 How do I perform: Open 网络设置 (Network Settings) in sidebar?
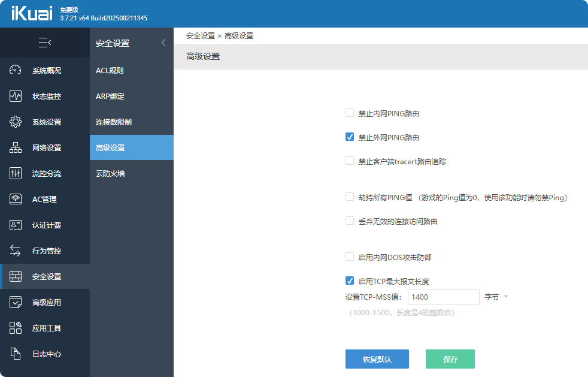45,147
